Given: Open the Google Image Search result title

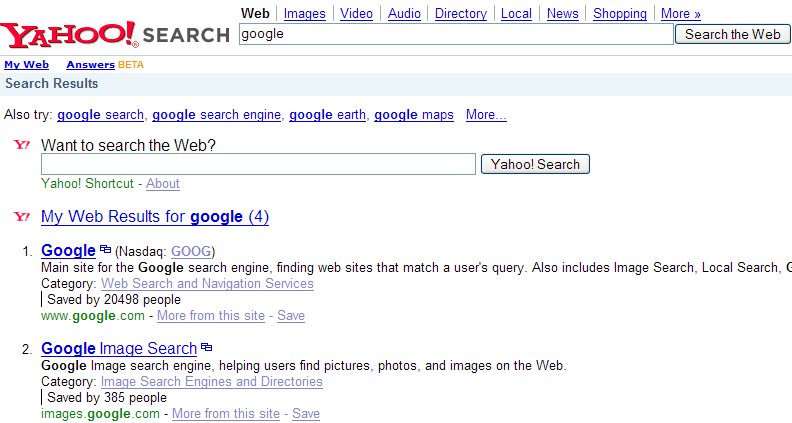Looking at the screenshot, I should 119,348.
